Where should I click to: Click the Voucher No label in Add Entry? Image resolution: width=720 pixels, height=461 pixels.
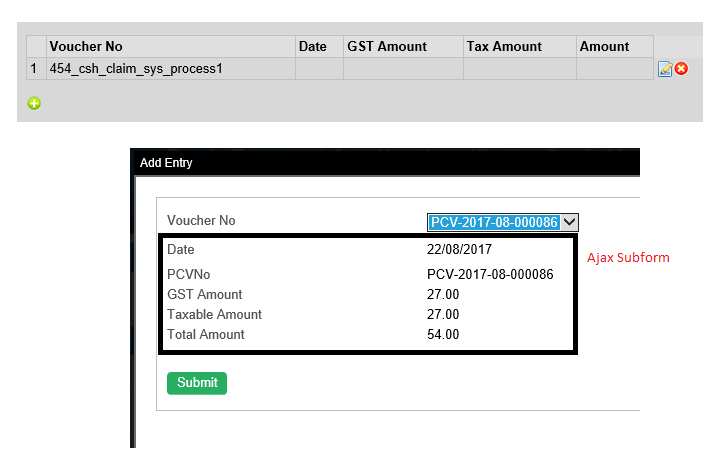click(201, 220)
